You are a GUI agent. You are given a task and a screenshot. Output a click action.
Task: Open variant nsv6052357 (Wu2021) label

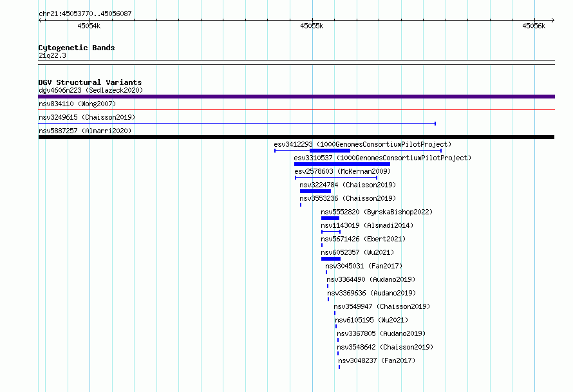click(357, 252)
